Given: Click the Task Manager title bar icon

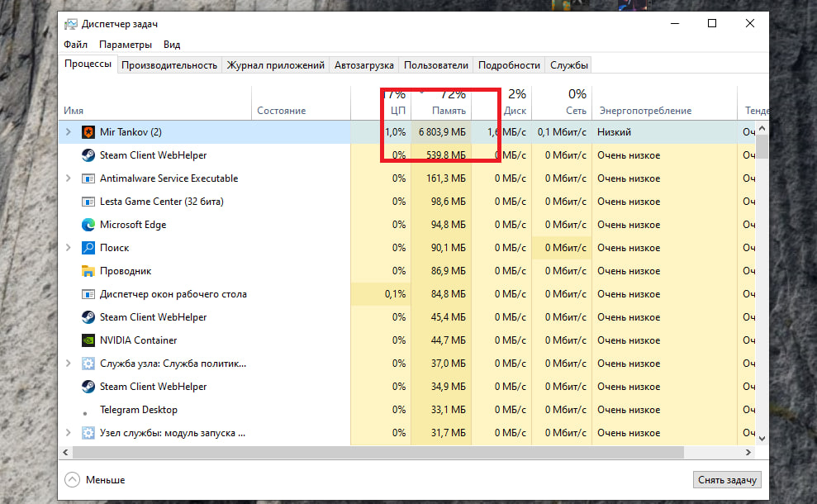Looking at the screenshot, I should (71, 24).
